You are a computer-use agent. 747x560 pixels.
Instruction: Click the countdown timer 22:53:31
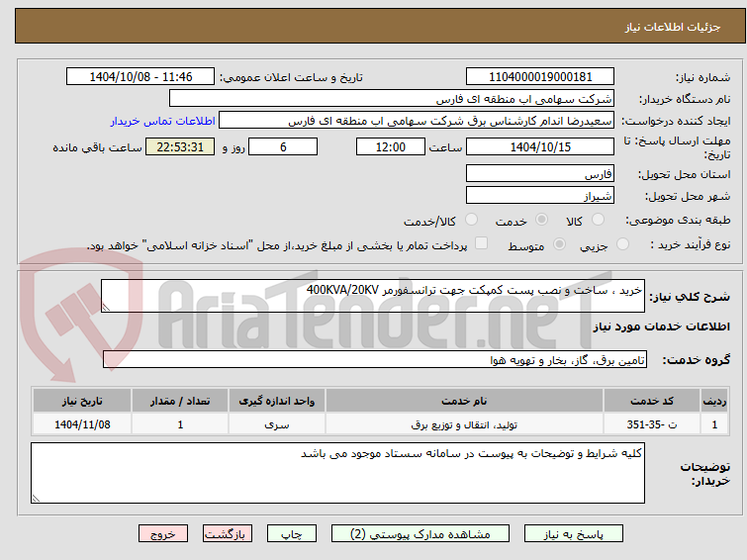pyautogui.click(x=180, y=146)
